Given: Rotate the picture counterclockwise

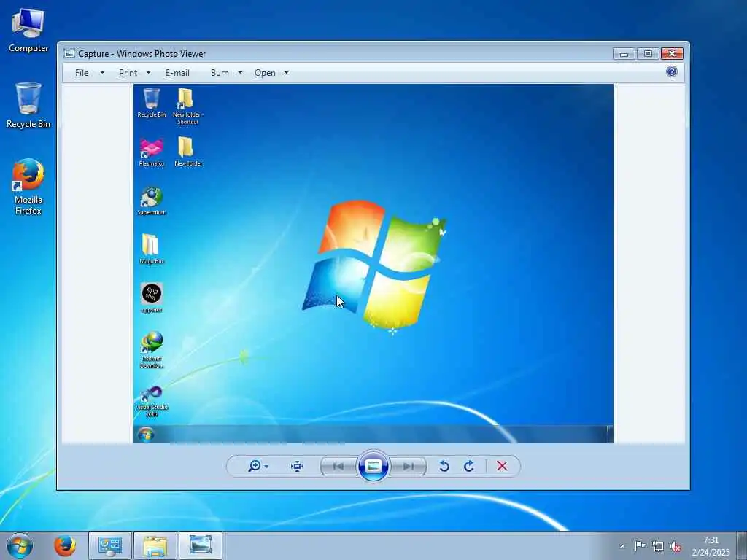Looking at the screenshot, I should [444, 466].
